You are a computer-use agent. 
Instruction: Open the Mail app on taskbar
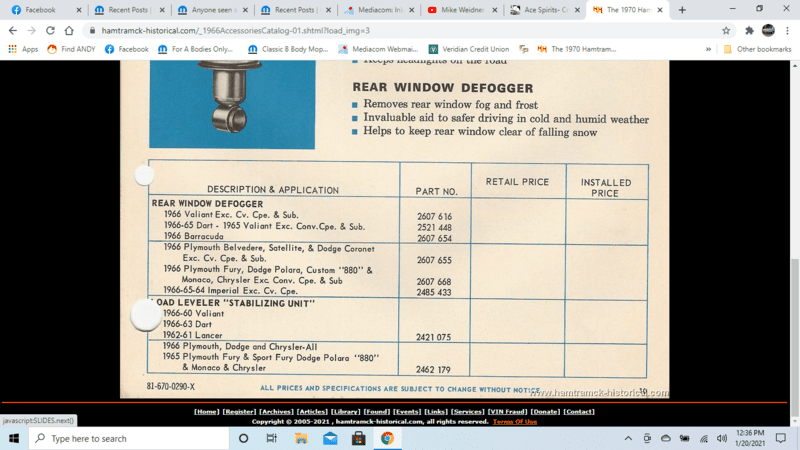(x=330, y=438)
